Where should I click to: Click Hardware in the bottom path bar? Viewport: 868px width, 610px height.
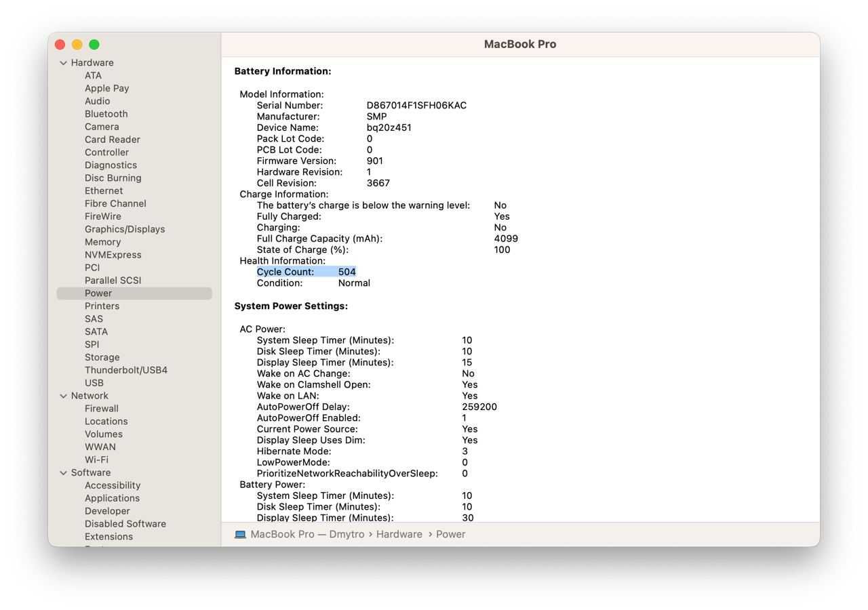399,534
